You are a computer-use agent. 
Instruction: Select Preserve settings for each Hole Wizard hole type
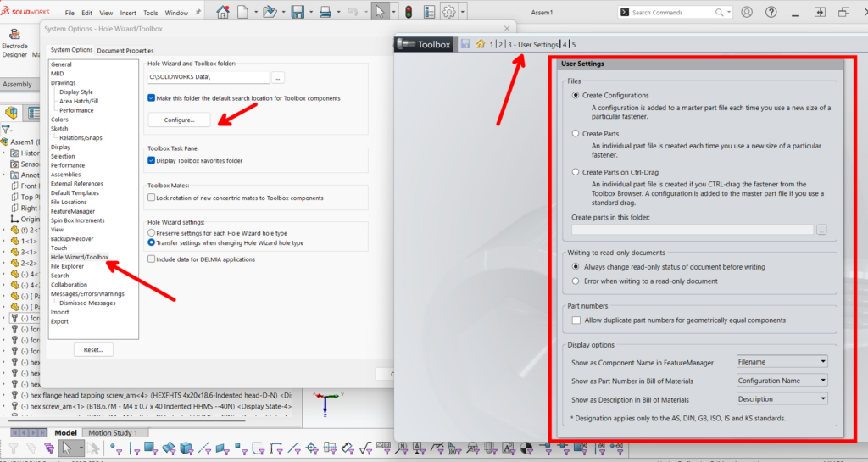151,233
